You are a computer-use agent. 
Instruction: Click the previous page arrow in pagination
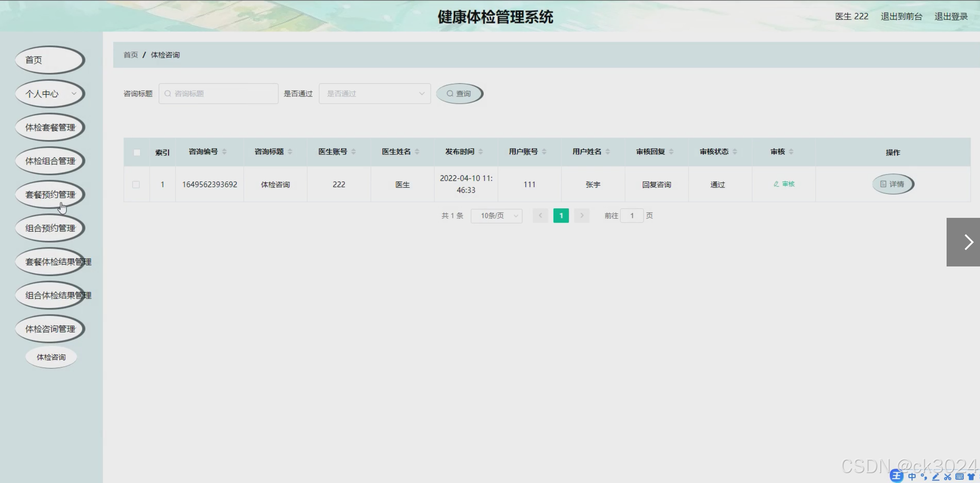pos(540,216)
